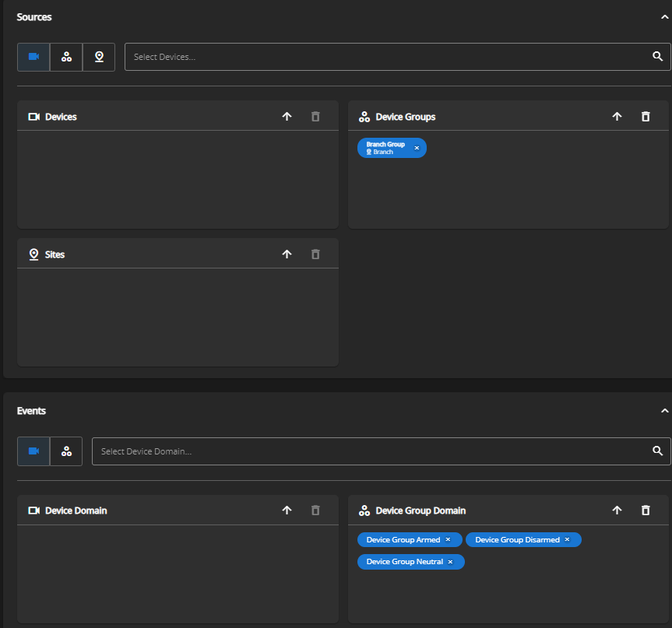
Task: Remove the Branch Group chip
Action: pyautogui.click(x=417, y=148)
